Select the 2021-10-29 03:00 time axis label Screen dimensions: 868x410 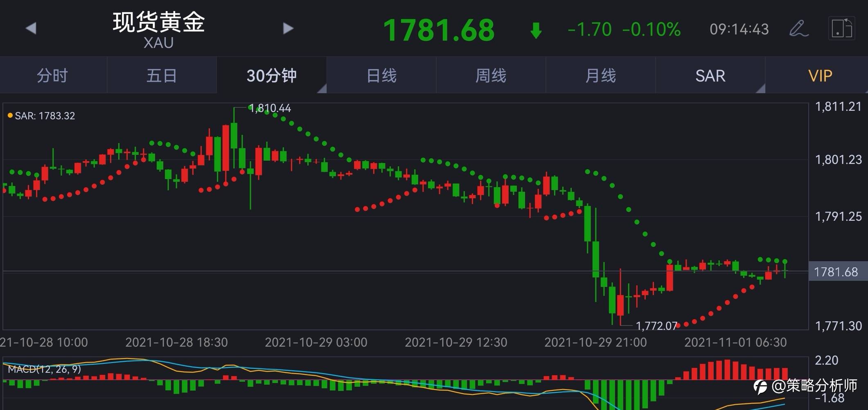(x=316, y=342)
